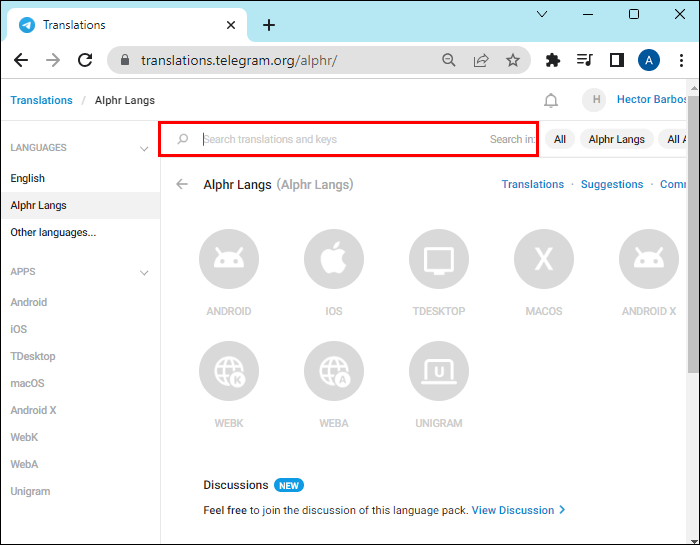Close the Translations tab

coord(231,25)
